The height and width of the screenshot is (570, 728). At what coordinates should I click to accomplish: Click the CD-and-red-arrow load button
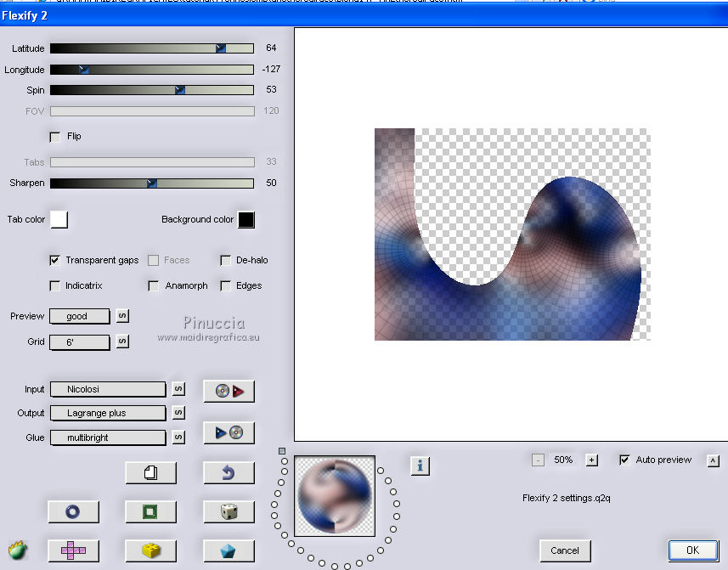click(229, 391)
